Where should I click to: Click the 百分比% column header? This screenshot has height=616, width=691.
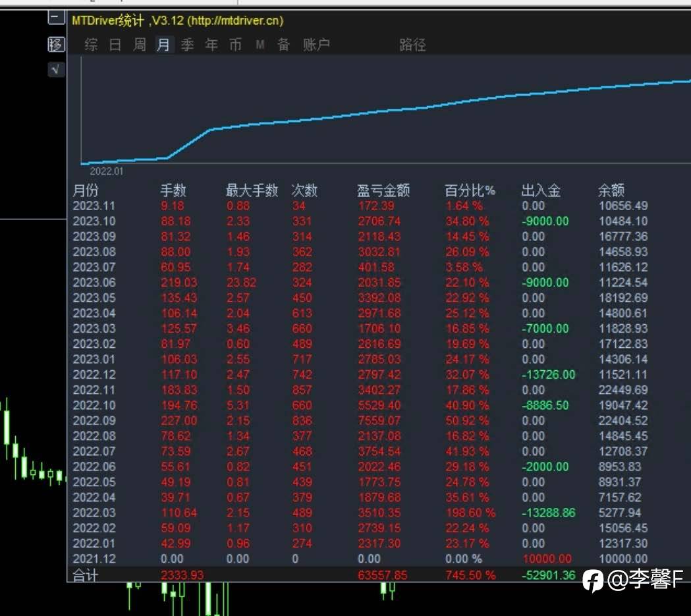[470, 190]
